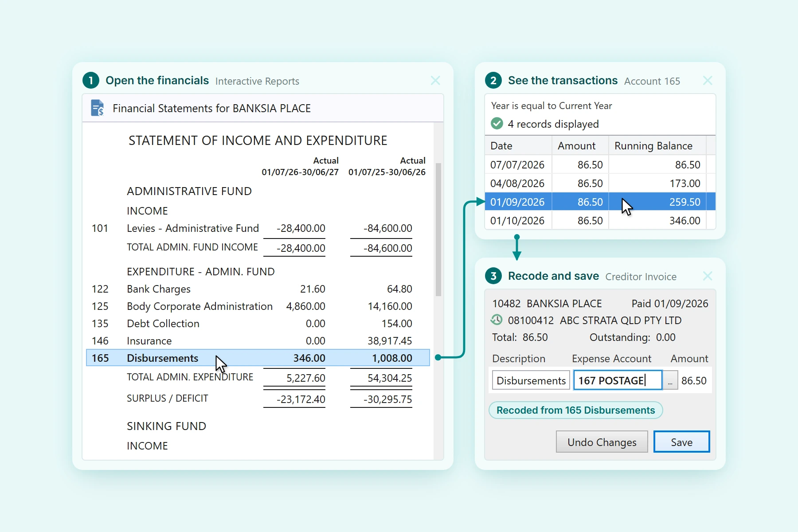798x532 pixels.
Task: Click the Running Balance column header
Action: click(657, 145)
